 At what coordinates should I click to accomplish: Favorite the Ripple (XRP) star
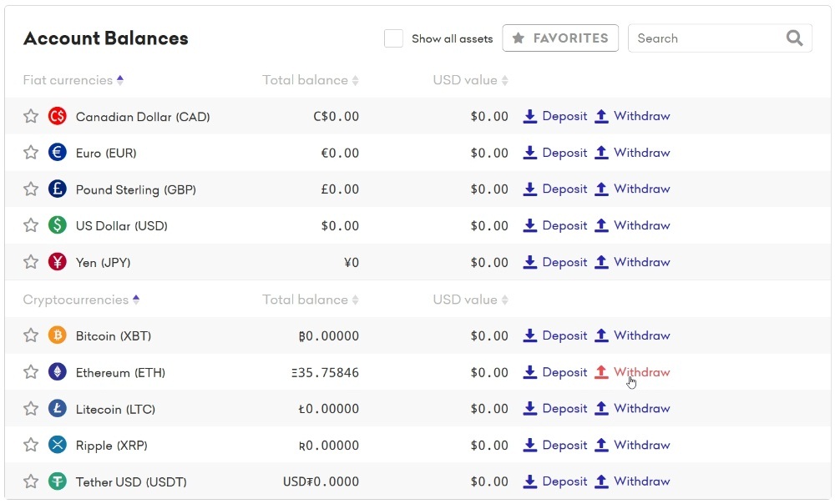31,445
